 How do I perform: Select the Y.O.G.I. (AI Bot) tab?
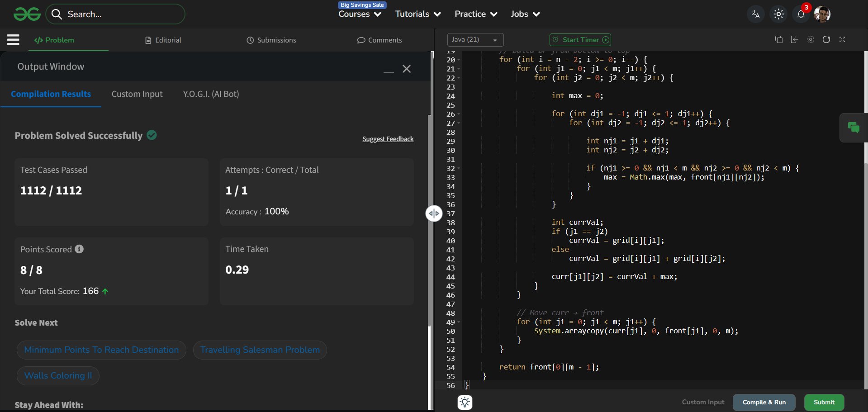(211, 94)
